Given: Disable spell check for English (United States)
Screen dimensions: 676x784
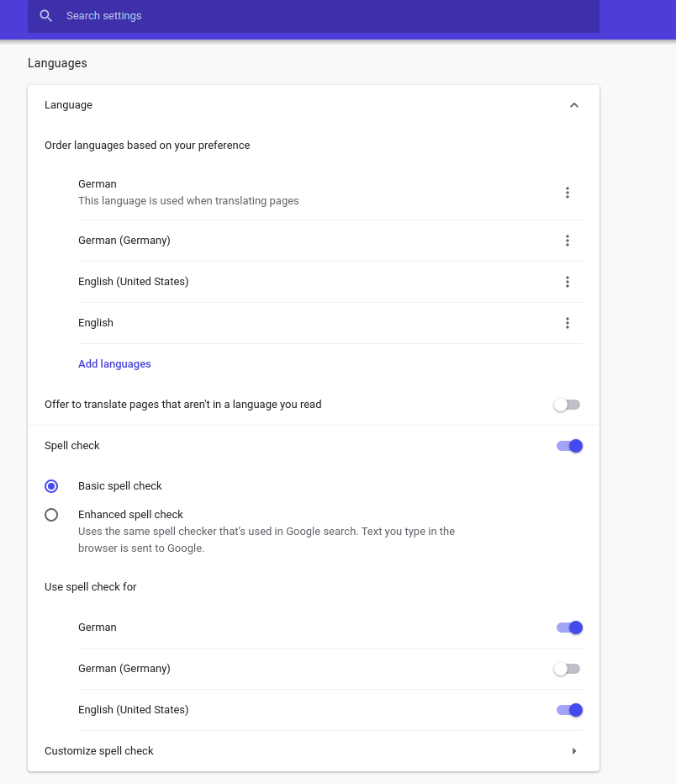Looking at the screenshot, I should pos(569,710).
